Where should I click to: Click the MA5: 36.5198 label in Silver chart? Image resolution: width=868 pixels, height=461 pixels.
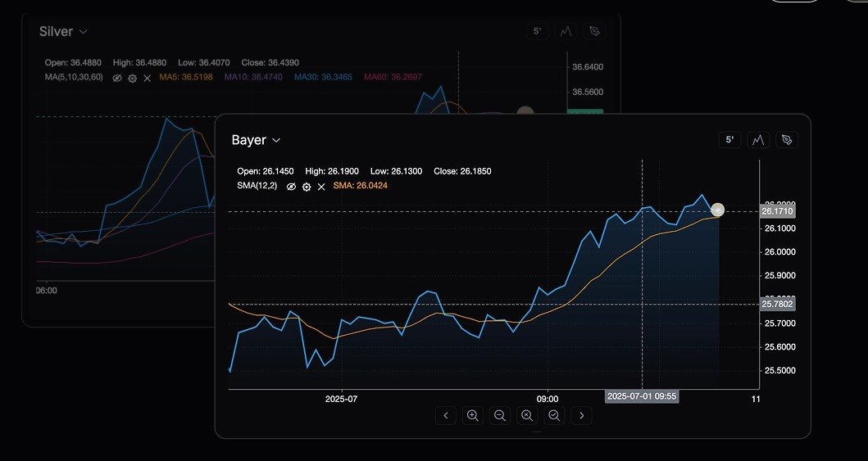186,77
